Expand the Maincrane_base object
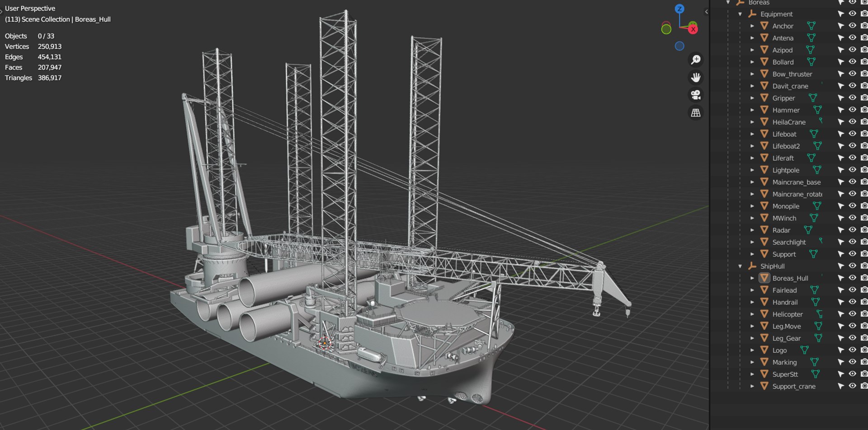This screenshot has height=430, width=868. [752, 182]
